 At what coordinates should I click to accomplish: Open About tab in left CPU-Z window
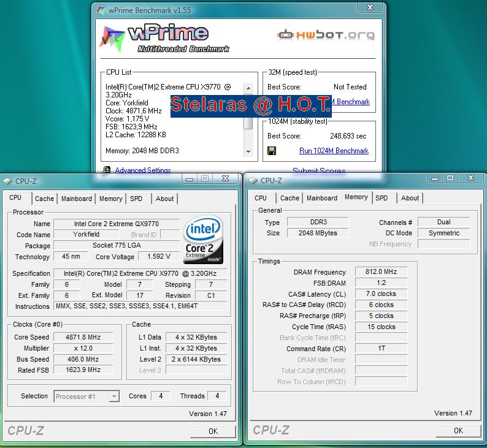pos(164,199)
